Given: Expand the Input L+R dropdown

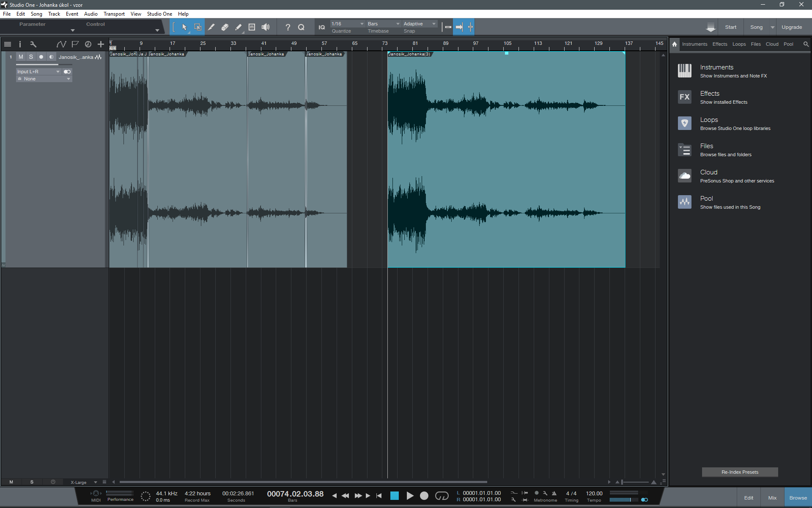Looking at the screenshot, I should [38, 72].
